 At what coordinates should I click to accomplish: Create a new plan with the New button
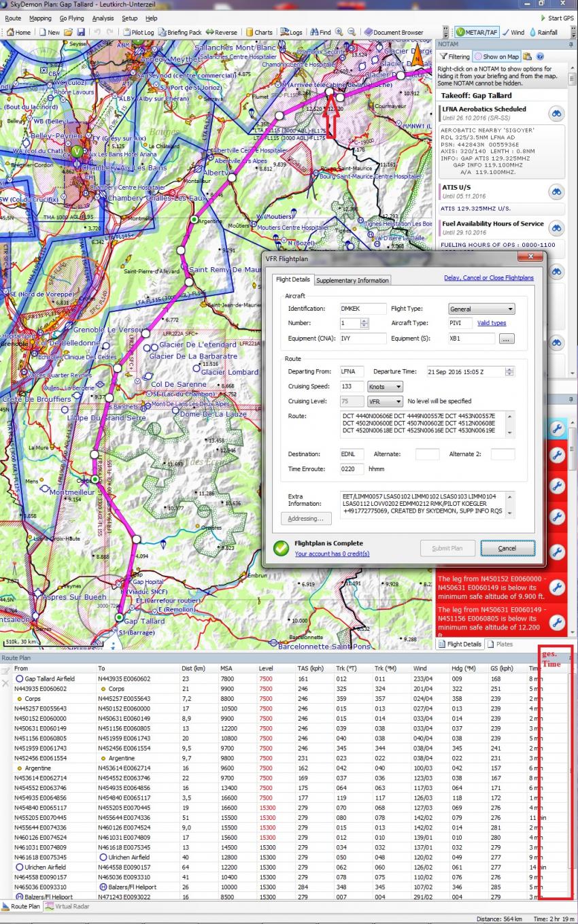(x=50, y=32)
